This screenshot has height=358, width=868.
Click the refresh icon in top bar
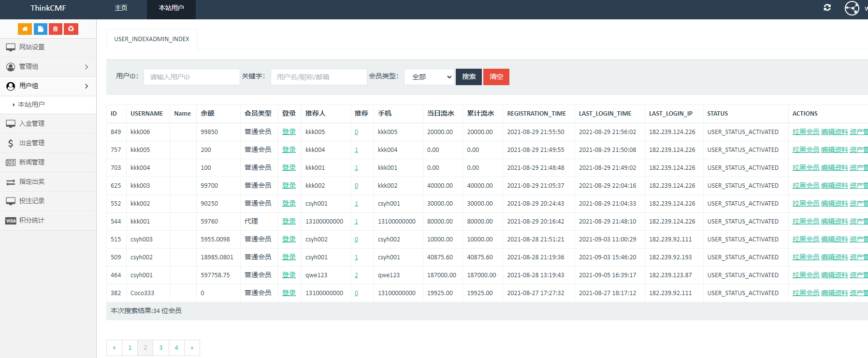pyautogui.click(x=827, y=8)
